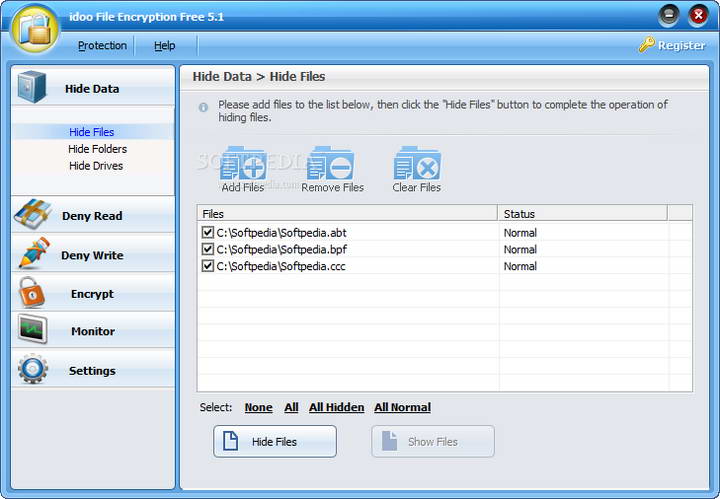Click the Add Files label text
720x499 pixels.
[243, 187]
